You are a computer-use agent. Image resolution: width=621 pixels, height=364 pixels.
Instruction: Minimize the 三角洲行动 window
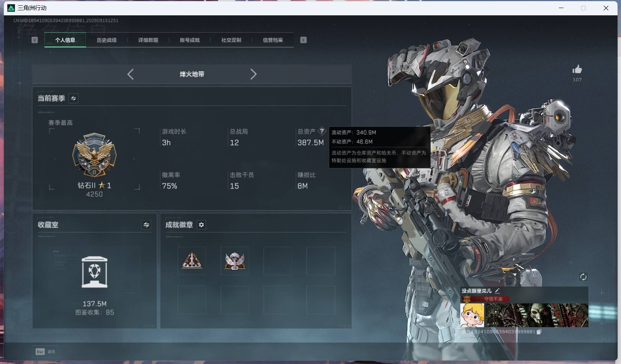(x=561, y=8)
